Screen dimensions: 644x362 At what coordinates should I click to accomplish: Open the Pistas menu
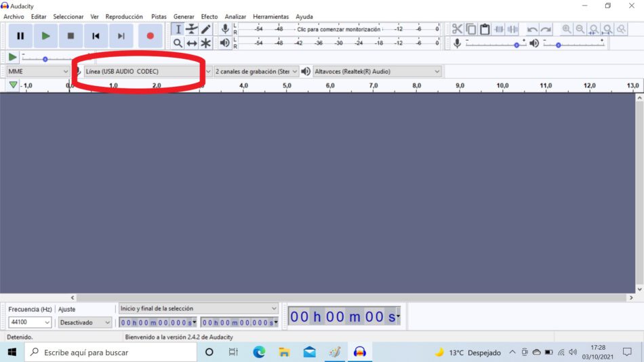(x=159, y=17)
